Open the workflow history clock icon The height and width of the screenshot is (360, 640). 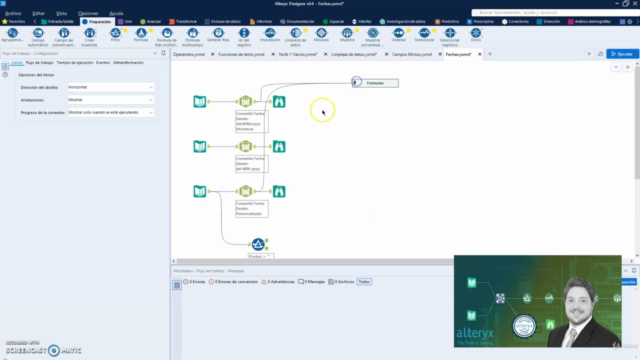[x=600, y=54]
